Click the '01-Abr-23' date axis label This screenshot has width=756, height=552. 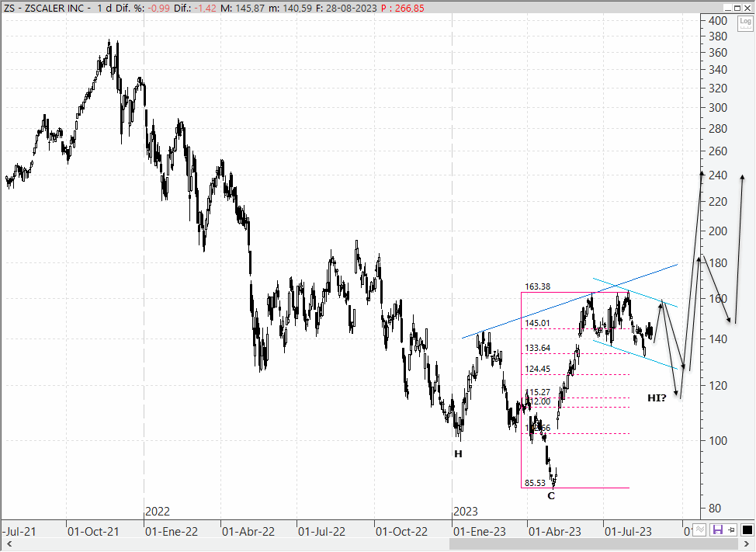click(554, 531)
